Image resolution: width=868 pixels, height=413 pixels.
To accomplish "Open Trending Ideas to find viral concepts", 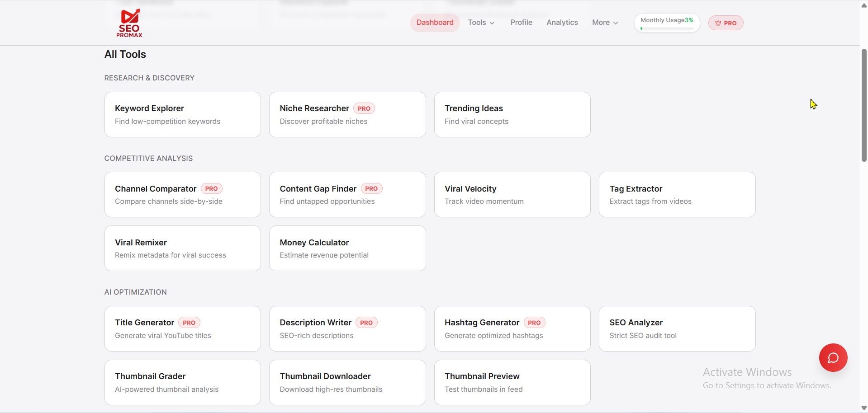I will click(x=512, y=114).
